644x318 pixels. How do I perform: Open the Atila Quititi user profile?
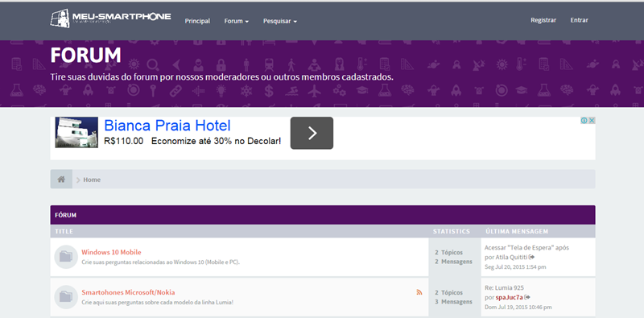click(x=512, y=257)
